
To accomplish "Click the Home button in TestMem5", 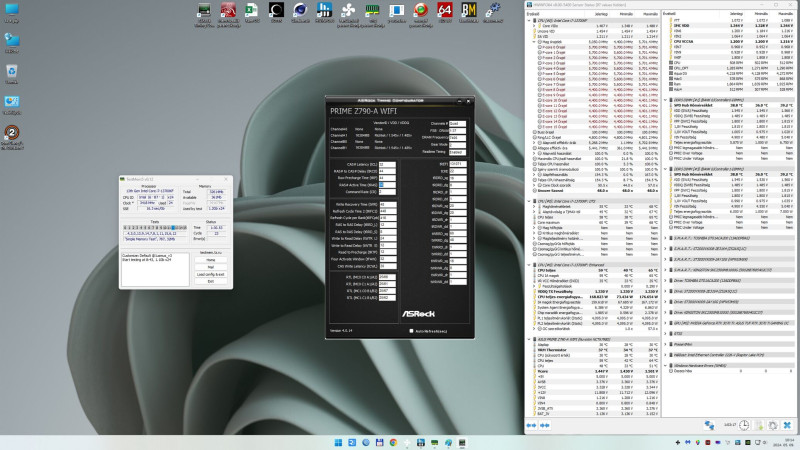I will [x=211, y=260].
